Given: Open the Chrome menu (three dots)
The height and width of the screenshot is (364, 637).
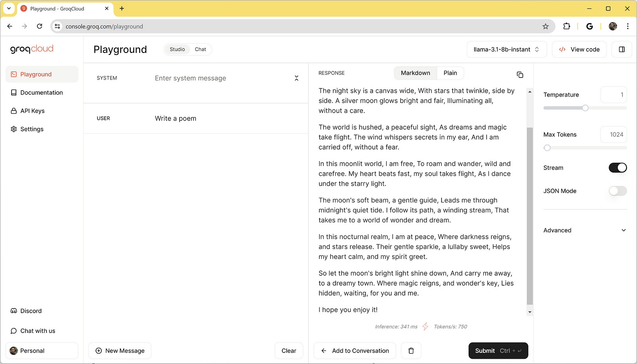Looking at the screenshot, I should 628,26.
